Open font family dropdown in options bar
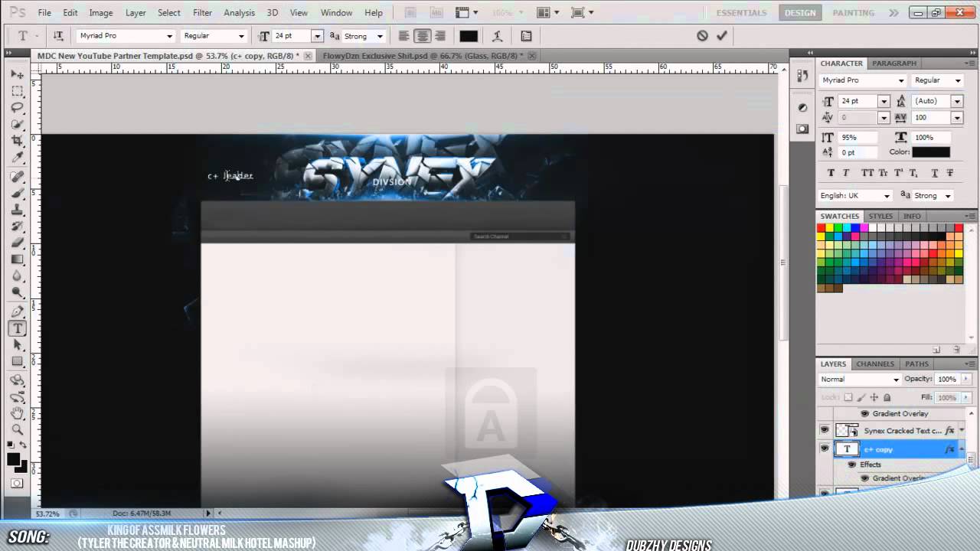The width and height of the screenshot is (980, 551). click(169, 36)
